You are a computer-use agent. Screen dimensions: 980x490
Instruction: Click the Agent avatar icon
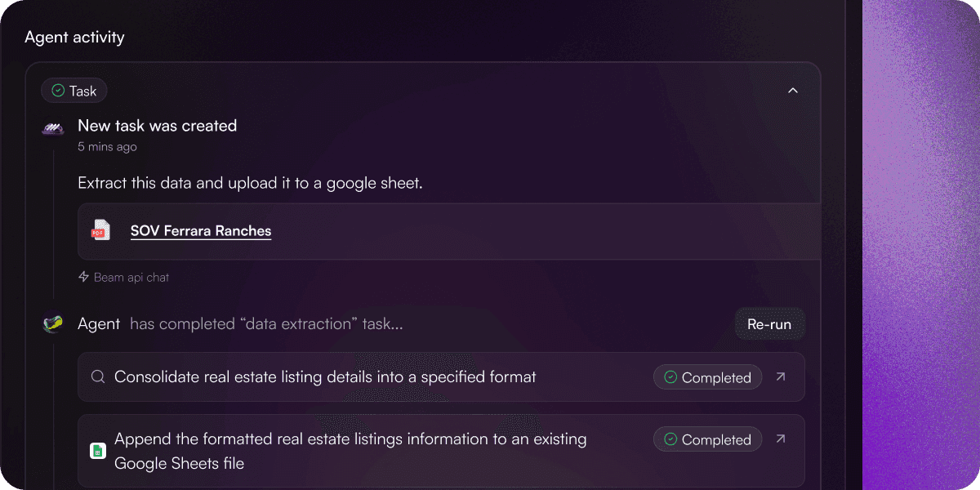[x=53, y=324]
